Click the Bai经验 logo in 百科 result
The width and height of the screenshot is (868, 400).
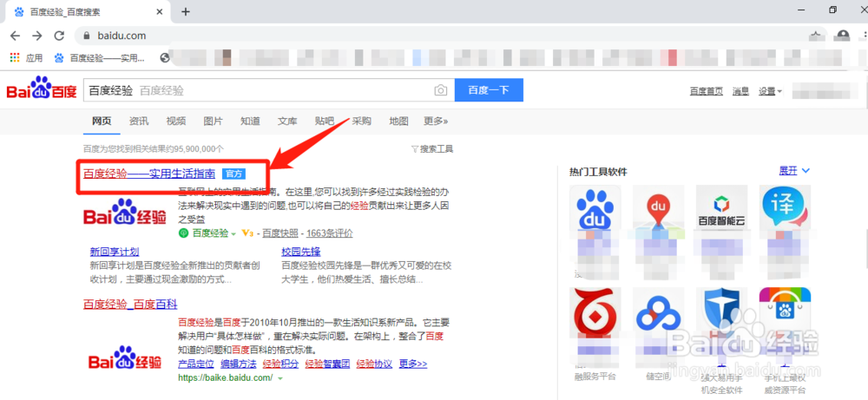tap(125, 358)
